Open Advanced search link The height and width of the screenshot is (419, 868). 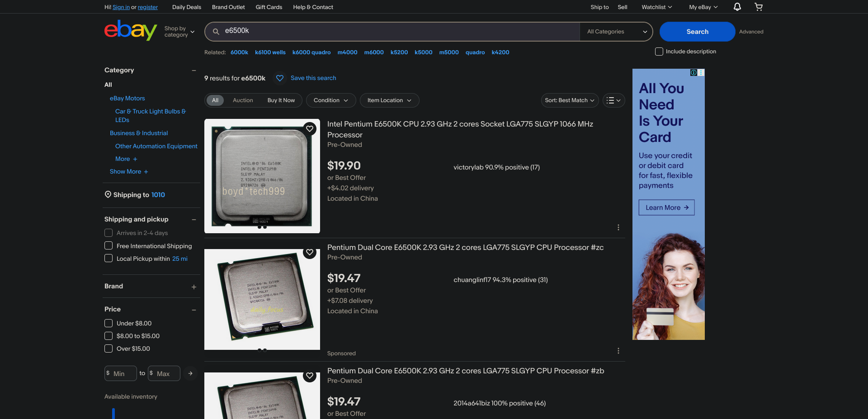[751, 32]
